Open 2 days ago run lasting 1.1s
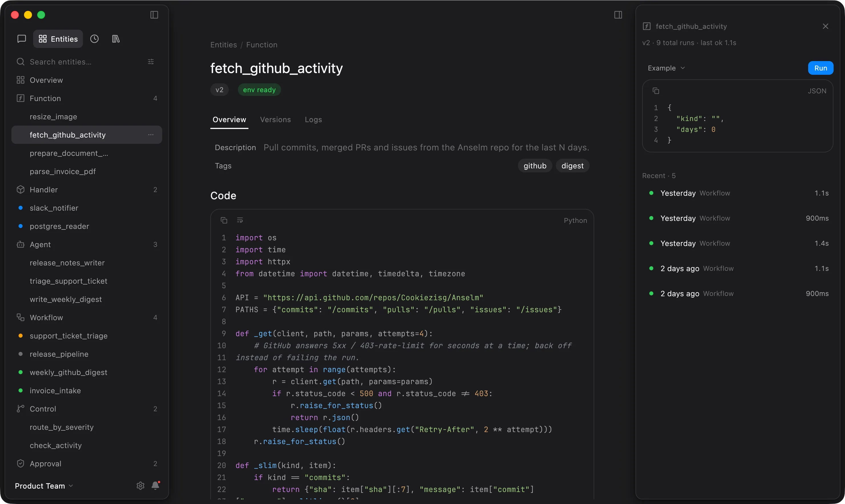This screenshot has width=845, height=504. coord(738,269)
